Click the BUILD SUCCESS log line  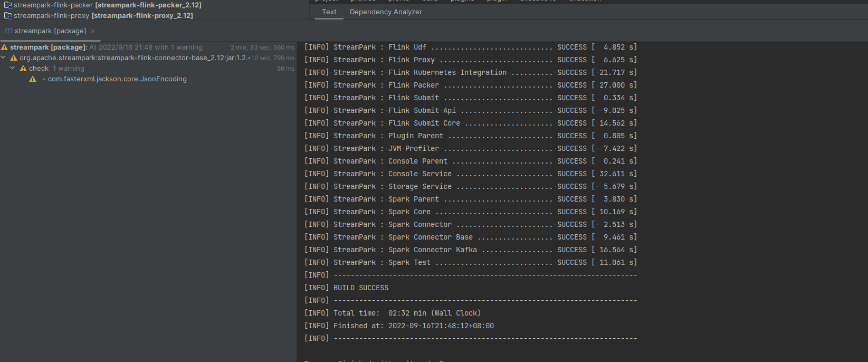click(x=346, y=288)
